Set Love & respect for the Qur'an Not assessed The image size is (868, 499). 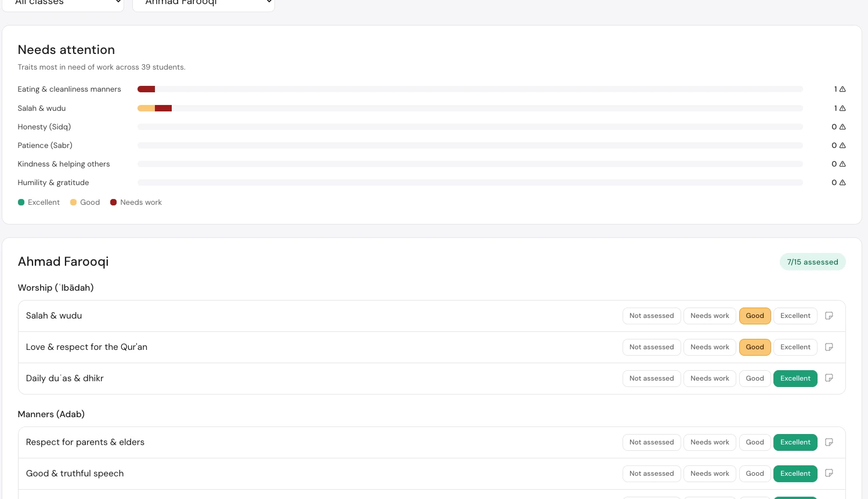click(x=652, y=347)
